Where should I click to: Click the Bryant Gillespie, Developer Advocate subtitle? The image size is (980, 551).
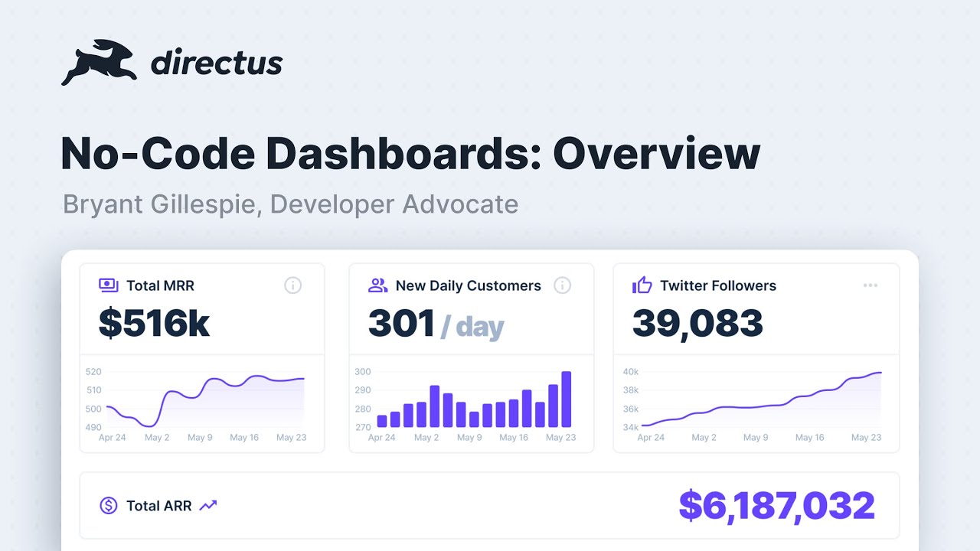click(290, 204)
